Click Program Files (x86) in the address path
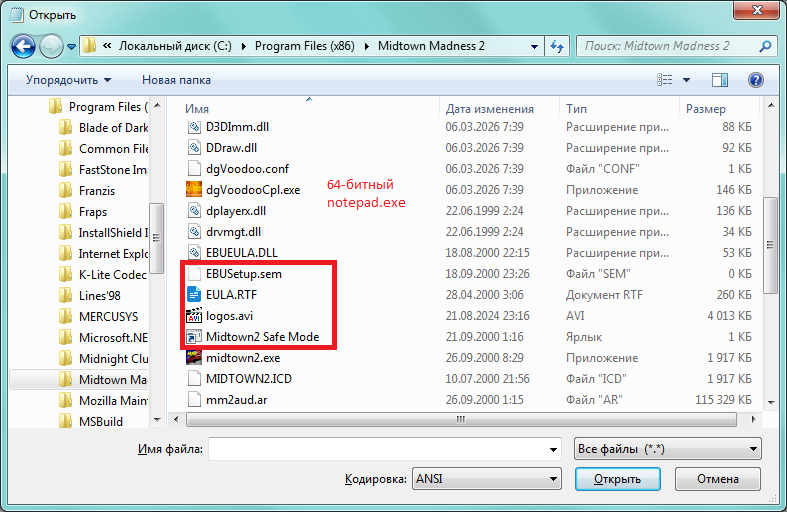The image size is (787, 512). (305, 46)
